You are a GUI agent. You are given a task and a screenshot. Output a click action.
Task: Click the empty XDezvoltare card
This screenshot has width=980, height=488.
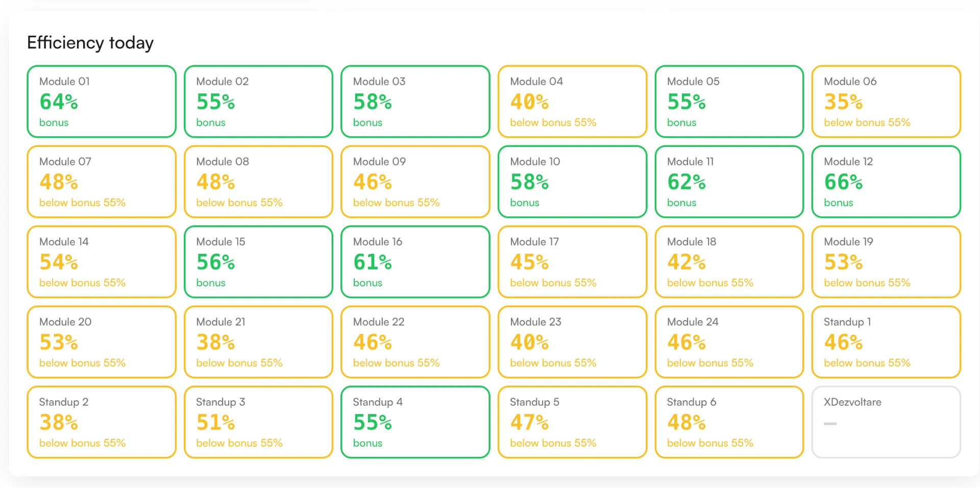886,422
